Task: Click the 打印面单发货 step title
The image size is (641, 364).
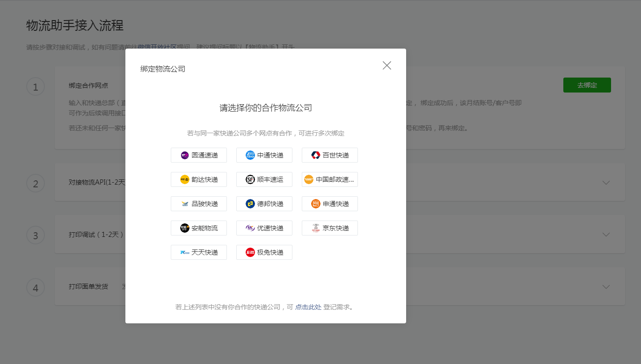Action: 88,287
